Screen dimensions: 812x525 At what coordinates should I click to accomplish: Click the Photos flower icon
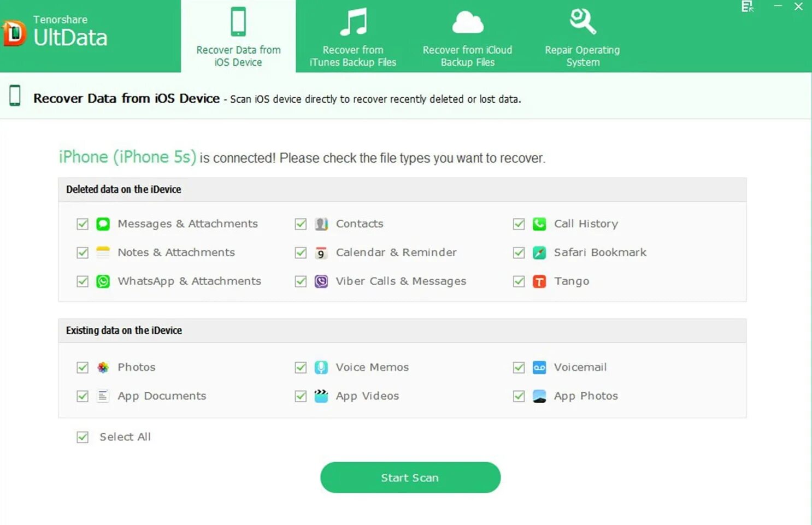[103, 367]
